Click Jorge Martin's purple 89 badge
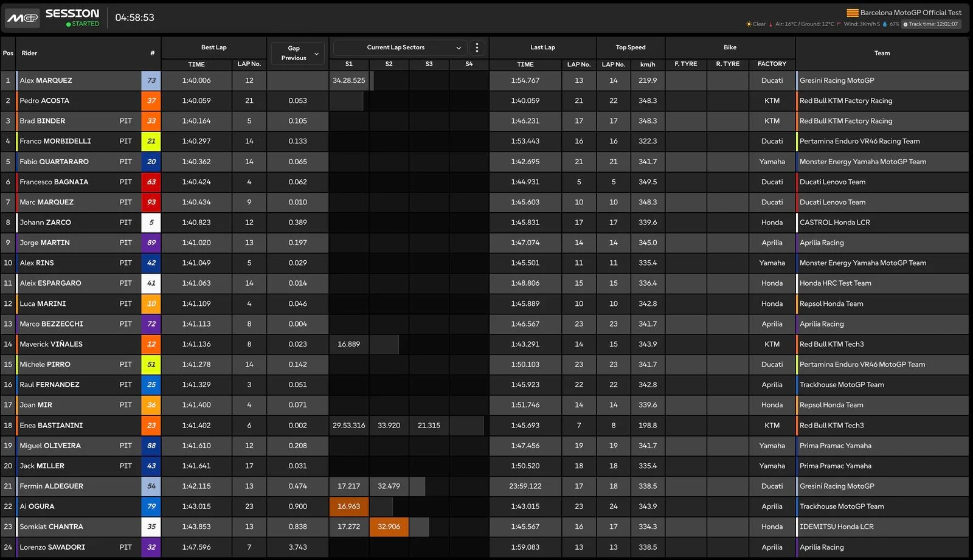Screen dimensions: 973x560 151,243
